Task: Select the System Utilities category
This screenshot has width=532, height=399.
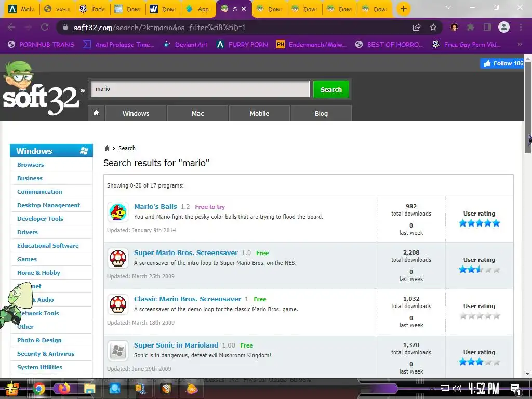Action: (39, 367)
